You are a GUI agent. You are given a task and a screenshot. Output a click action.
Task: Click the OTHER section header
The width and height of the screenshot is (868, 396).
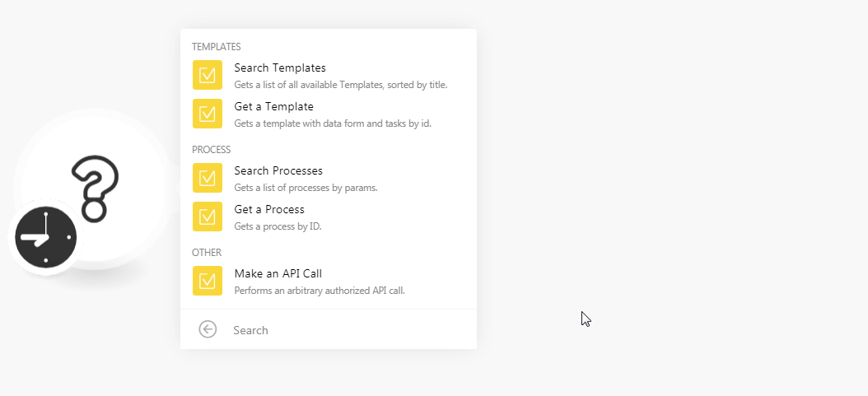click(207, 252)
